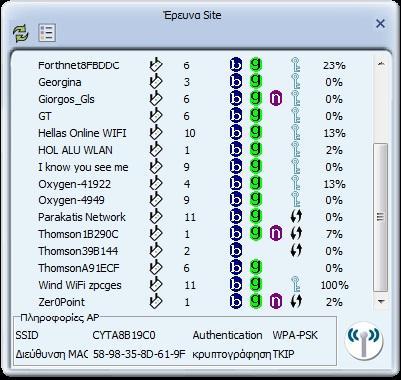Click MAC address 58-98-35-8D-61-9F
Screen dimensions: 401x380
[x=139, y=354]
